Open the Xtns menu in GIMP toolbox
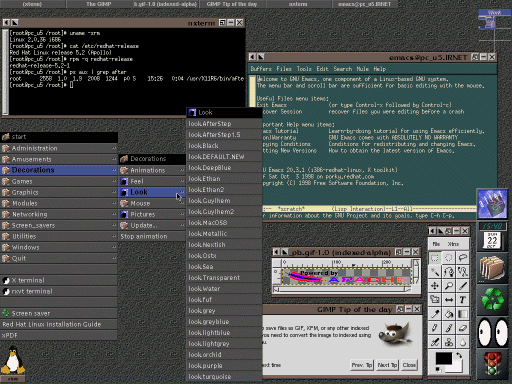The width and height of the screenshot is (512, 384). pos(453,244)
